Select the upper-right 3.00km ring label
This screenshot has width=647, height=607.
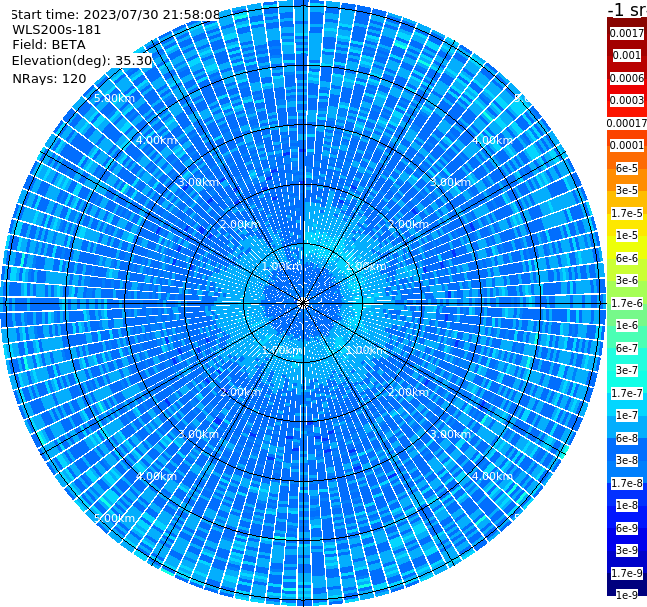pyautogui.click(x=450, y=182)
